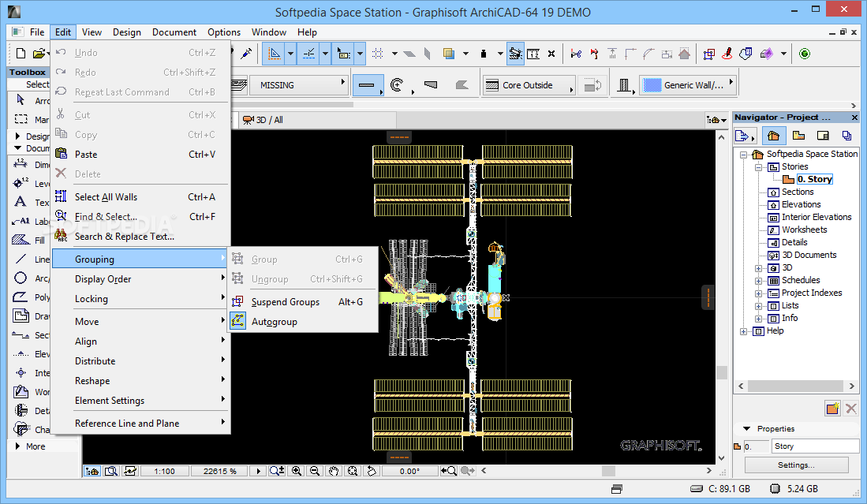This screenshot has height=504, width=867.
Task: Click the New document icon
Action: tap(21, 54)
